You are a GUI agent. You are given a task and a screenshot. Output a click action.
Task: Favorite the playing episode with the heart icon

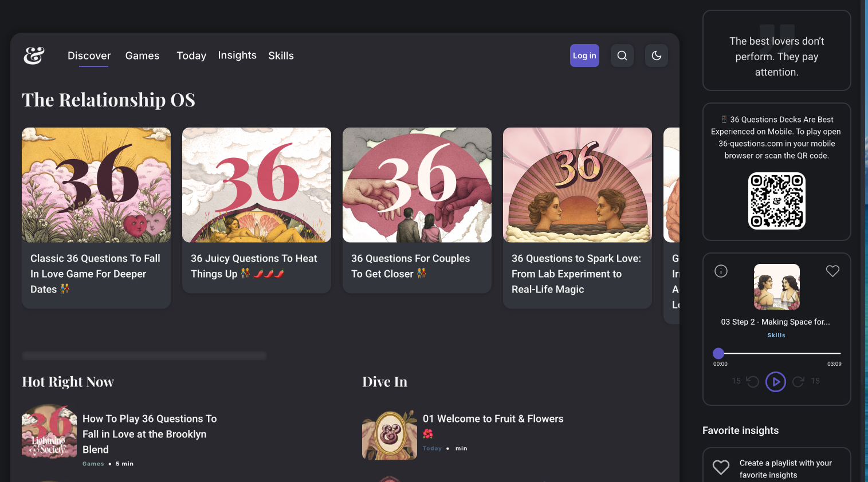coord(832,271)
